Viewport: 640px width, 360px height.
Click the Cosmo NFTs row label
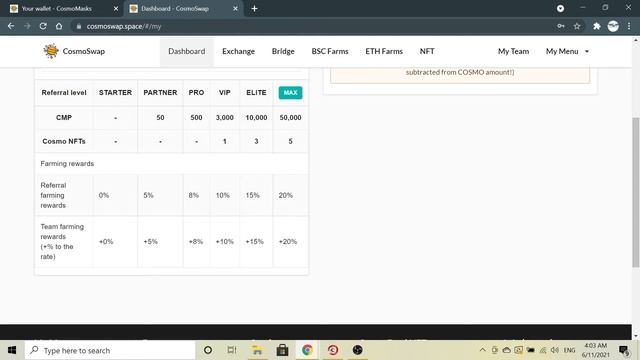click(64, 141)
